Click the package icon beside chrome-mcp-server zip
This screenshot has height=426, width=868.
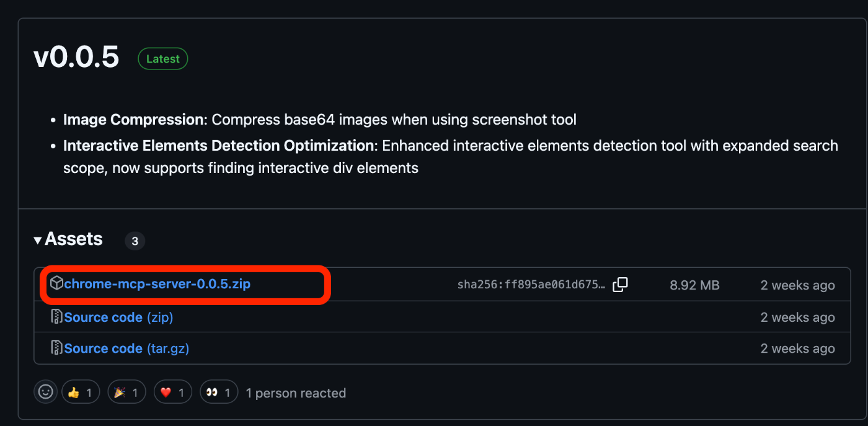pos(56,284)
